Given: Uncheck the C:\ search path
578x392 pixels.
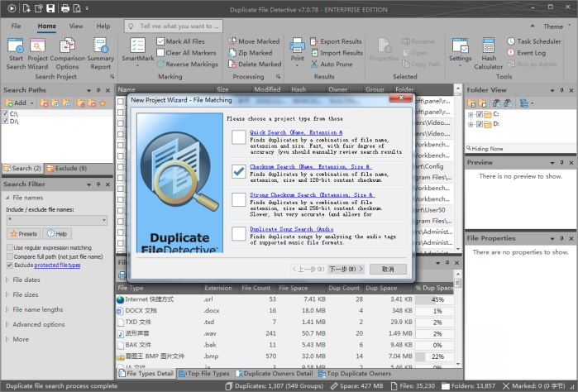Looking at the screenshot, I should point(5,113).
